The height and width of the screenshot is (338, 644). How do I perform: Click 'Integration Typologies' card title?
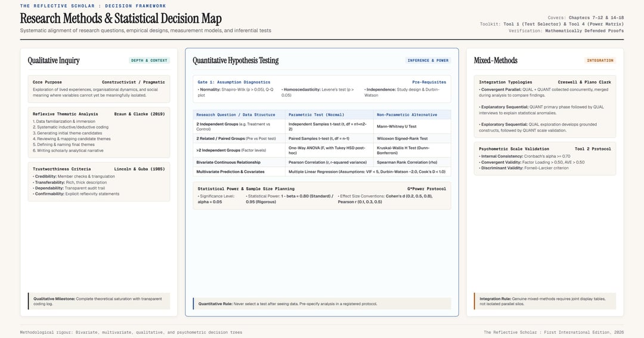tap(505, 82)
